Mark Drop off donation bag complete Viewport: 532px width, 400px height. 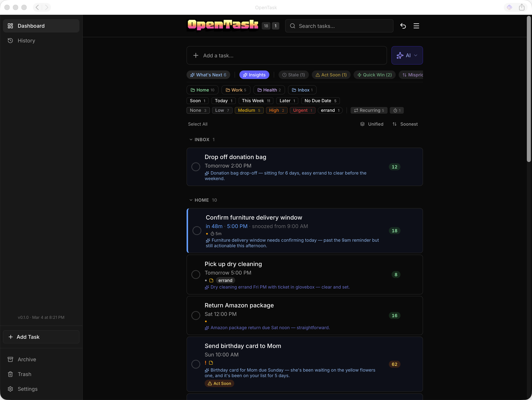(196, 167)
